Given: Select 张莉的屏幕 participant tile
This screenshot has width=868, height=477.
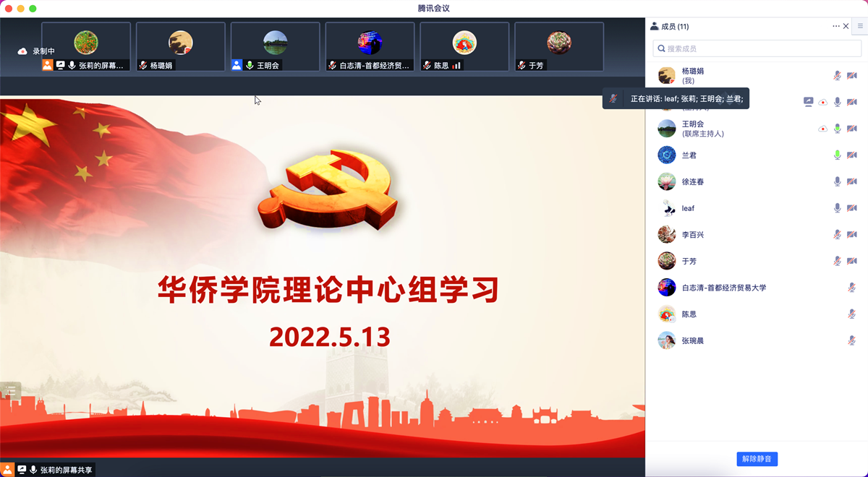Looking at the screenshot, I should point(86,46).
